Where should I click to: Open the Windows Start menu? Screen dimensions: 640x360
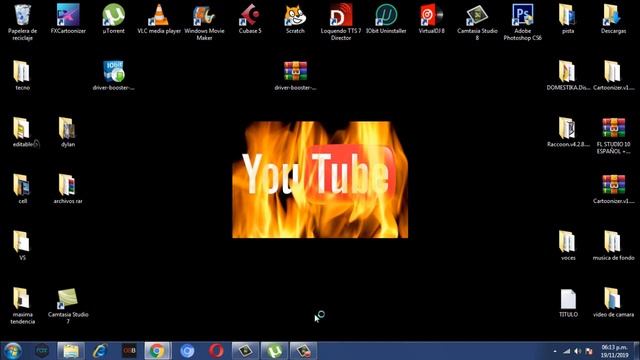(x=12, y=351)
